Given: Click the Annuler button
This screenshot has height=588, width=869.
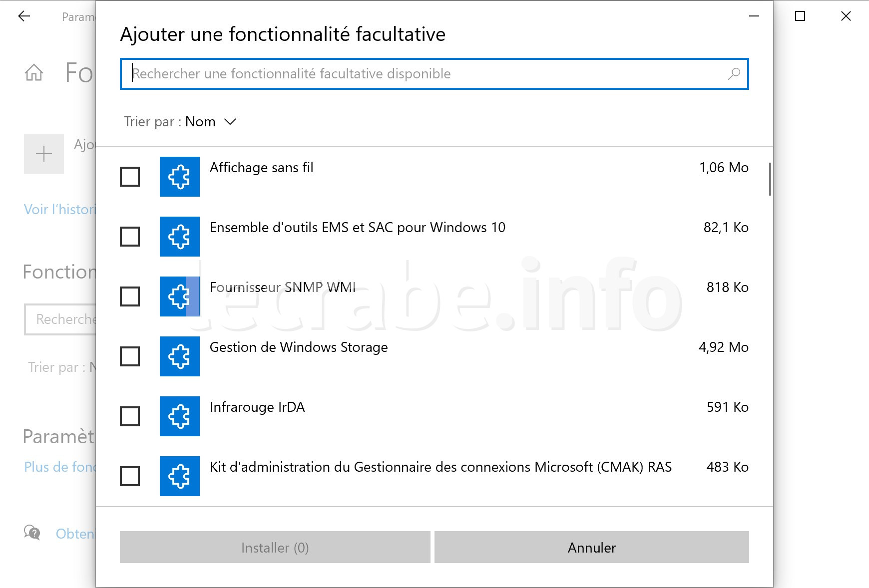Looking at the screenshot, I should (x=592, y=548).
